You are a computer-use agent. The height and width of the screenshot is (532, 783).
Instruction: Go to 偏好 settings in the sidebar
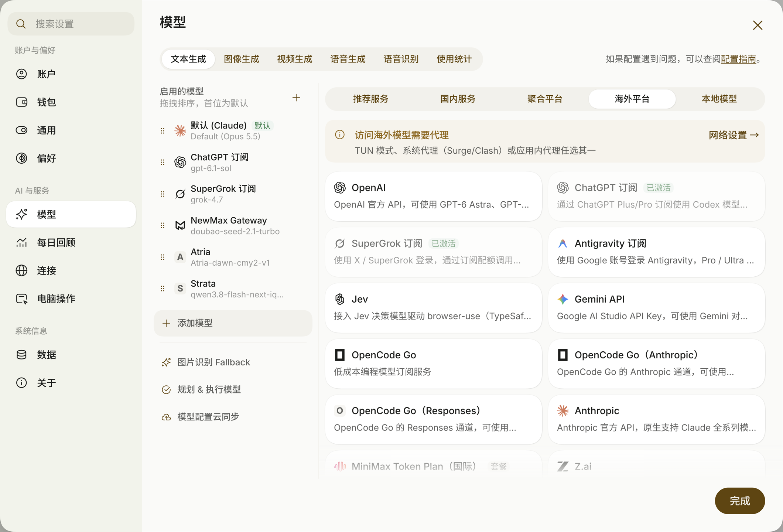pos(71,158)
